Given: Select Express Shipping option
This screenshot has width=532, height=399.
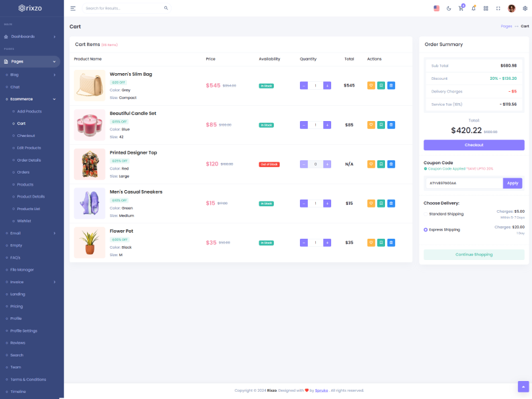Looking at the screenshot, I should (426, 229).
